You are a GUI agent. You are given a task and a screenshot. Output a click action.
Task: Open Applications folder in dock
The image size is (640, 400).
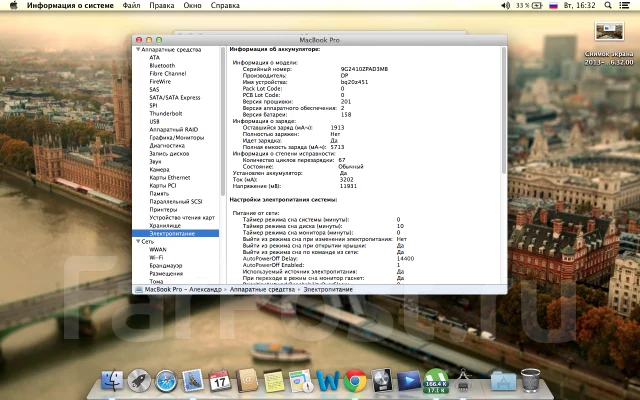coord(503,381)
